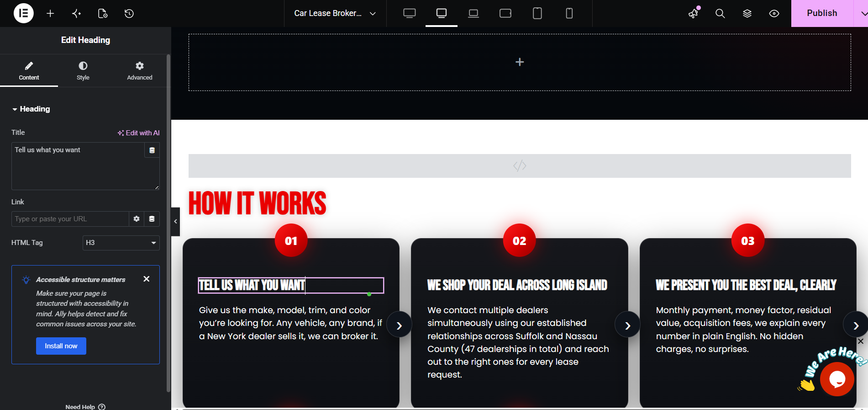The image size is (868, 410).
Task: Select the desktop device preview icon
Action: coord(442,13)
